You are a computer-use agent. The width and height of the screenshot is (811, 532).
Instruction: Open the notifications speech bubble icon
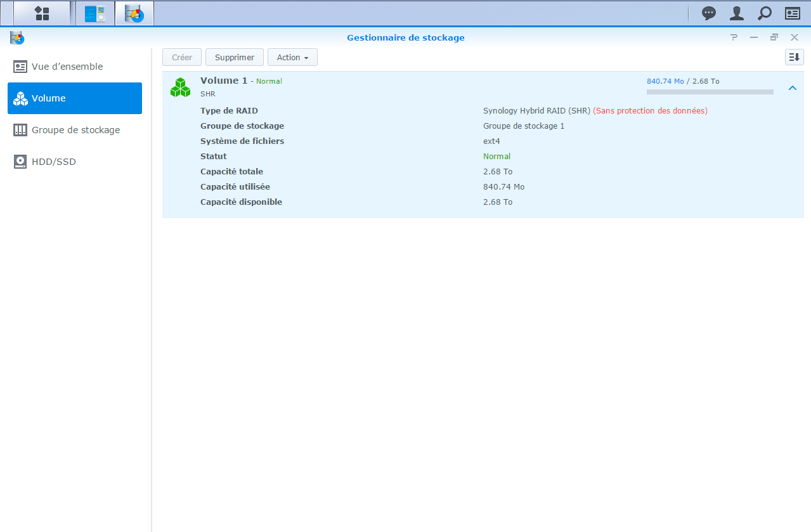click(x=709, y=13)
